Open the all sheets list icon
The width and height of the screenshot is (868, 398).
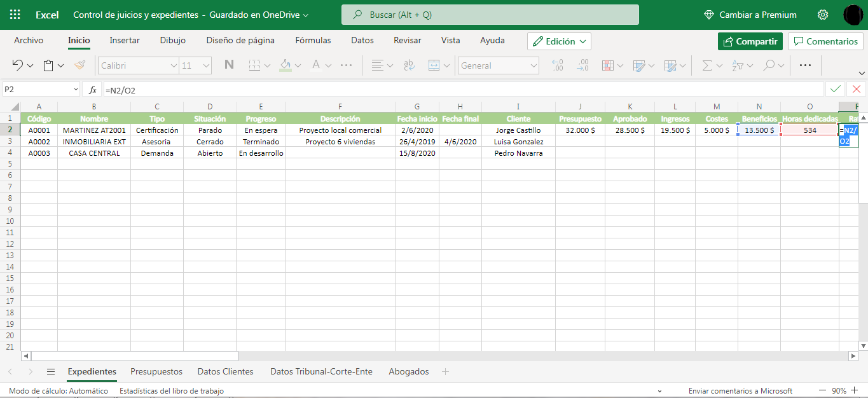click(x=51, y=371)
